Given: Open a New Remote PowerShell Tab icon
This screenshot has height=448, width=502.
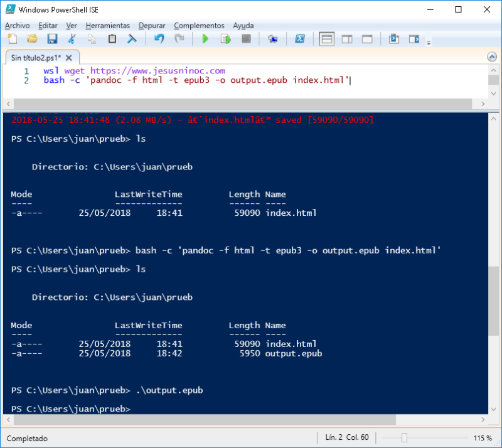Looking at the screenshot, I should [272, 39].
